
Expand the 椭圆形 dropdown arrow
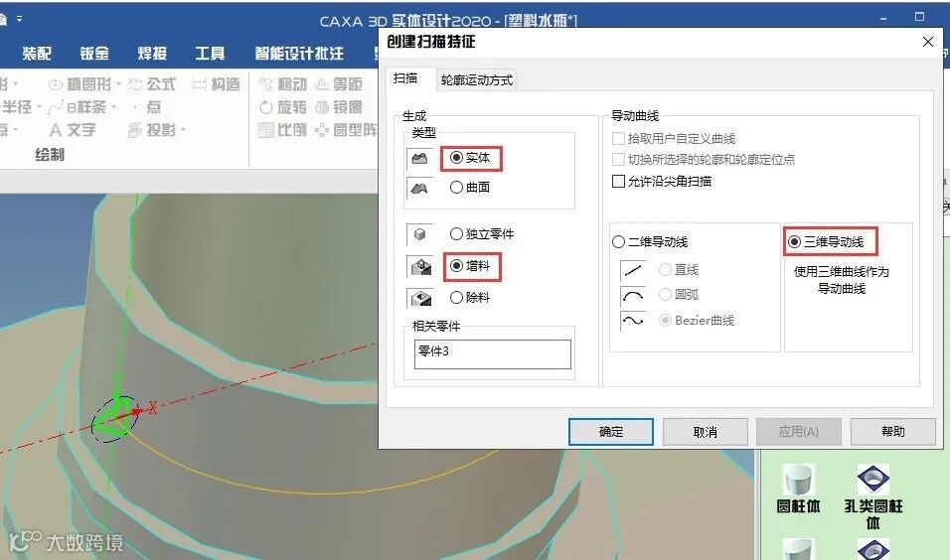[119, 84]
